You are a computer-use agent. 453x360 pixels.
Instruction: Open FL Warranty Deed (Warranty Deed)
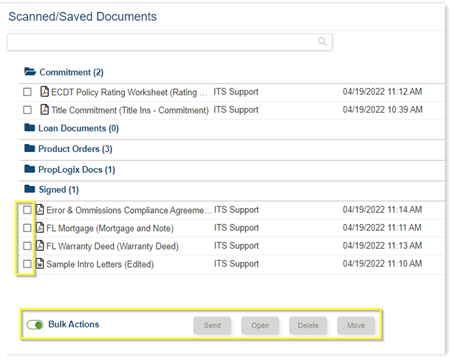coord(112,246)
